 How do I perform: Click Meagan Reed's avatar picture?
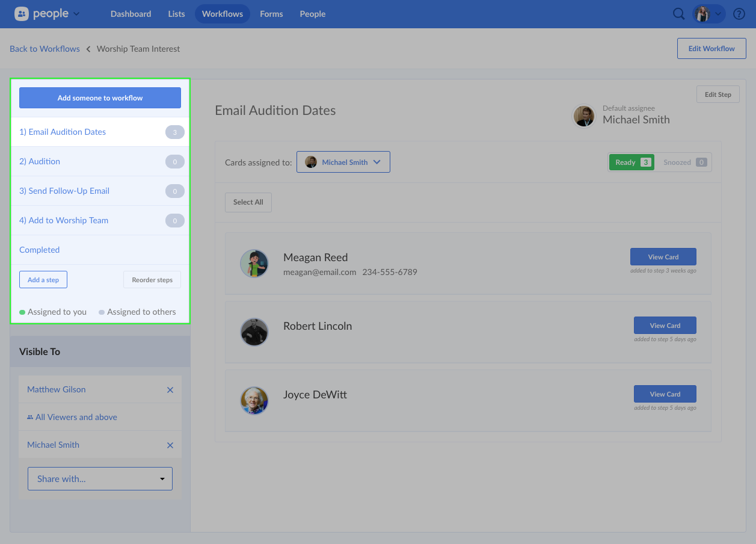254,264
